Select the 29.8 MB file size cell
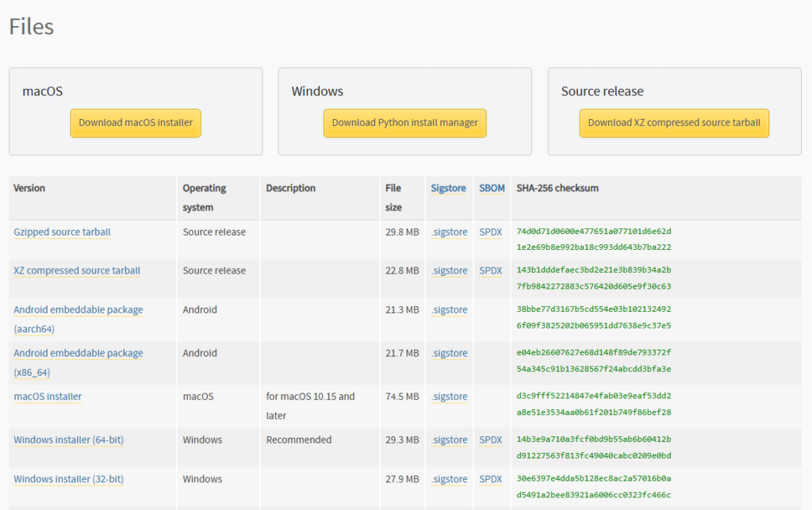The height and width of the screenshot is (510, 812). tap(402, 232)
